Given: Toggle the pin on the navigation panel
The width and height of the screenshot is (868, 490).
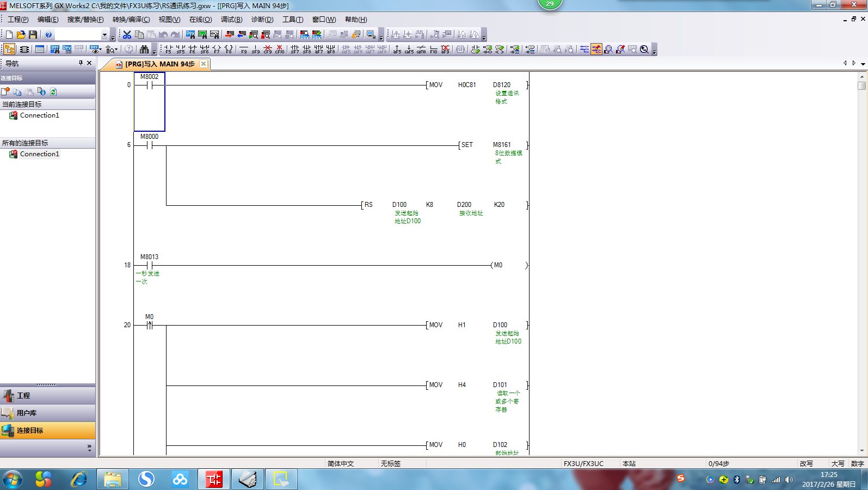Looking at the screenshot, I should [x=81, y=63].
